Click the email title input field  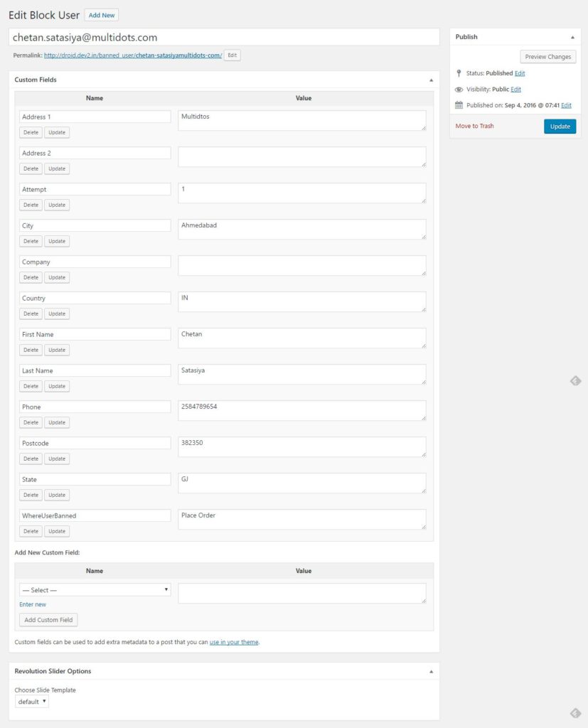point(224,37)
